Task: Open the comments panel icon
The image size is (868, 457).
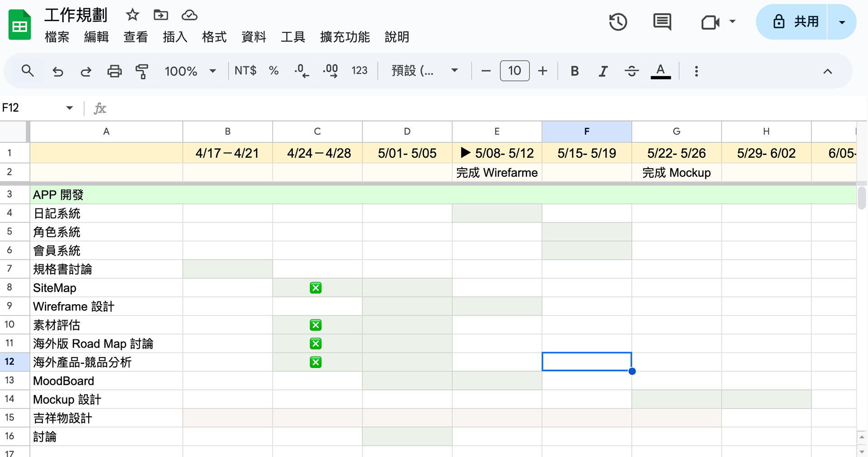Action: click(x=662, y=22)
